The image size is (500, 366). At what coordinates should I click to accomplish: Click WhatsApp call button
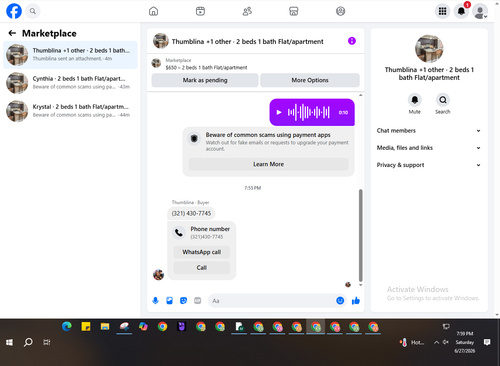[202, 252]
